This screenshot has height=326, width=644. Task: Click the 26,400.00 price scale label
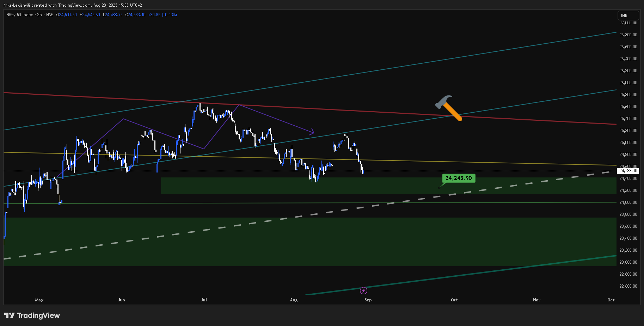[628, 59]
